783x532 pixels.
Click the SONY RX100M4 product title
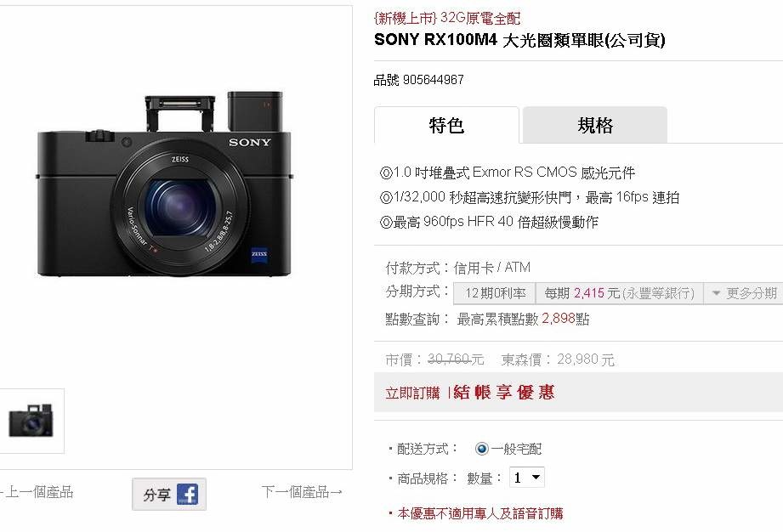tap(519, 40)
